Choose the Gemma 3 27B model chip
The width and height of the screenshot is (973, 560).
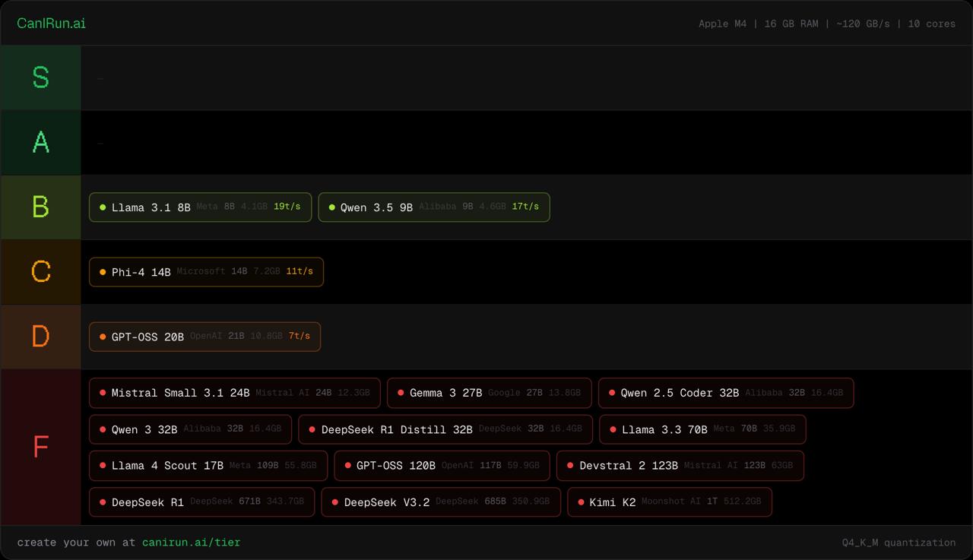(x=489, y=394)
